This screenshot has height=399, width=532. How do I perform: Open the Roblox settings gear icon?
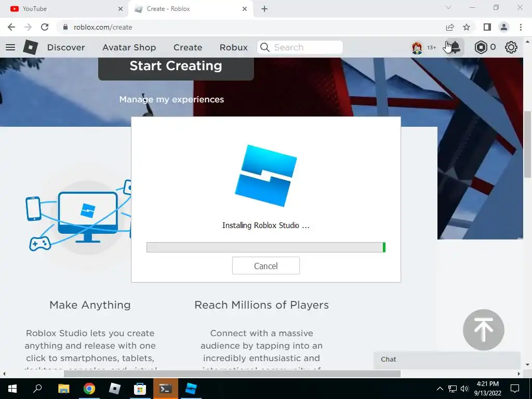click(511, 47)
